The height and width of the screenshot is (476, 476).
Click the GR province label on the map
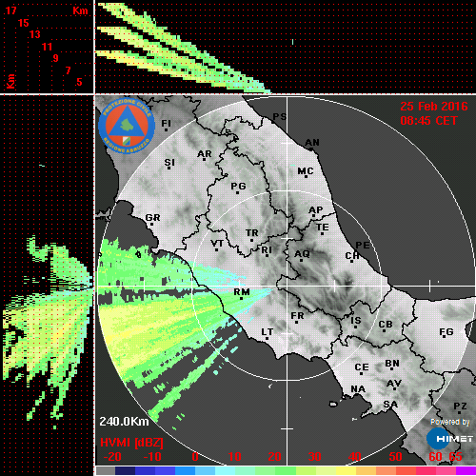coord(152,218)
